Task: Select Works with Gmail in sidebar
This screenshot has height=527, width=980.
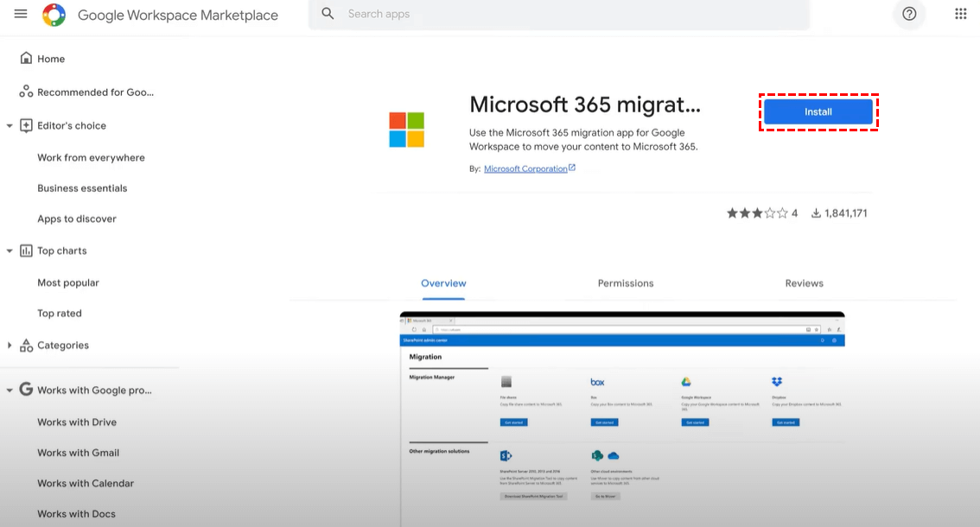Action: click(78, 453)
